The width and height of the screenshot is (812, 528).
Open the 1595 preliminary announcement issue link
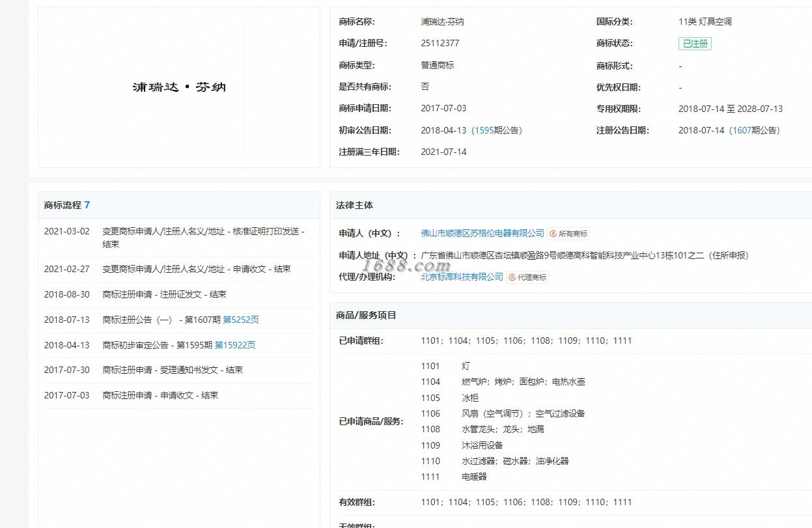point(484,130)
